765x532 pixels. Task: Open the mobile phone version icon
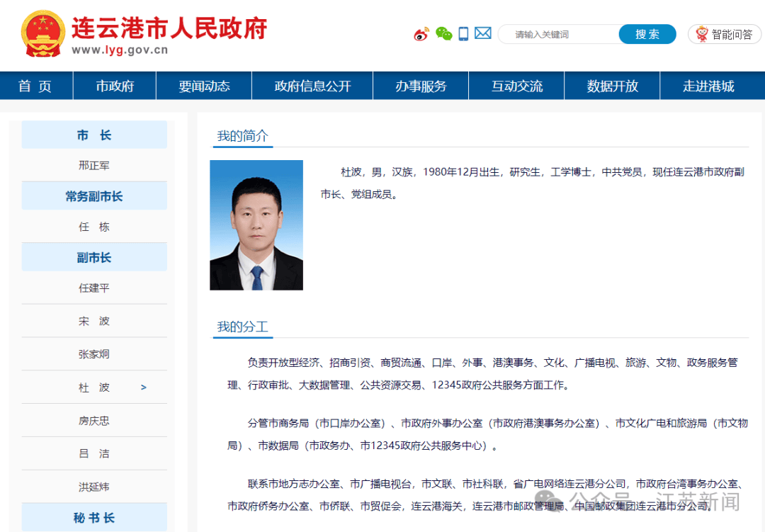pyautogui.click(x=463, y=34)
